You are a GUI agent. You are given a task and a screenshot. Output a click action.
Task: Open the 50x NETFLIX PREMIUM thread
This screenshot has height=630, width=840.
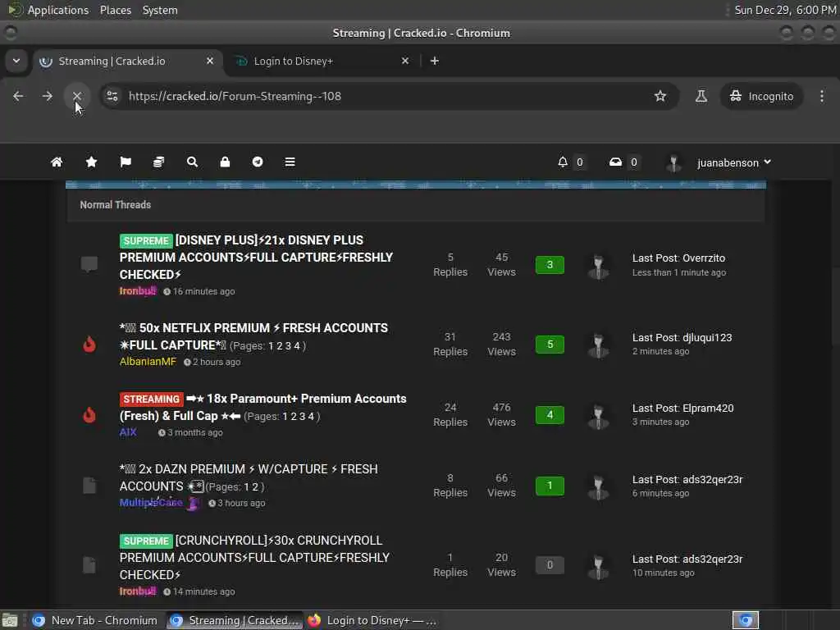[x=253, y=336]
